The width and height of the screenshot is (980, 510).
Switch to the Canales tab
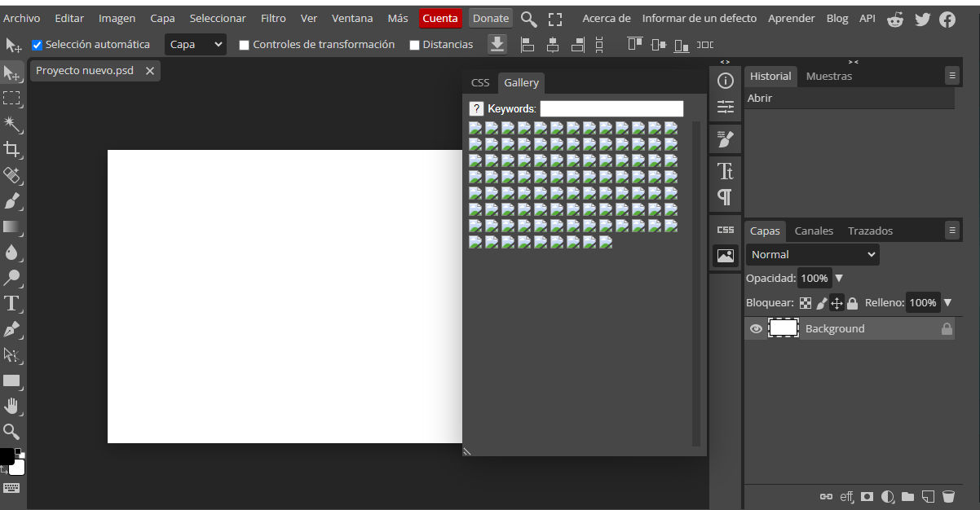coord(813,231)
